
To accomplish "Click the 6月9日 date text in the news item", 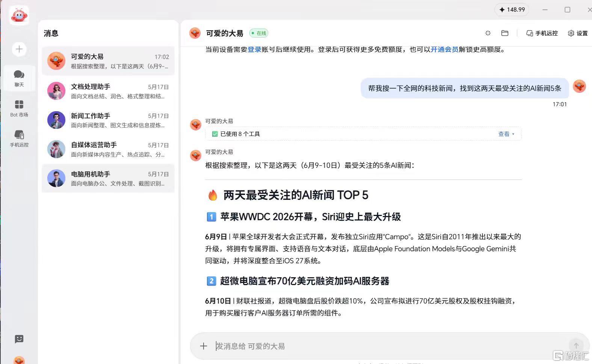I will coord(216,237).
